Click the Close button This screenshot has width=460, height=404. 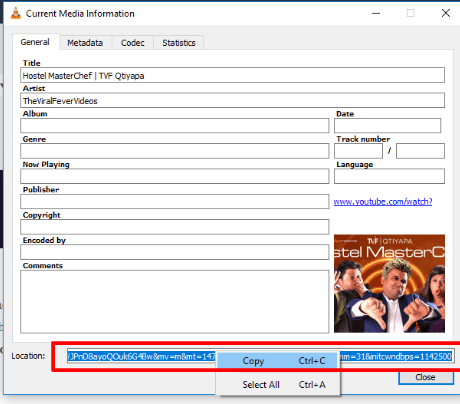coord(426,377)
